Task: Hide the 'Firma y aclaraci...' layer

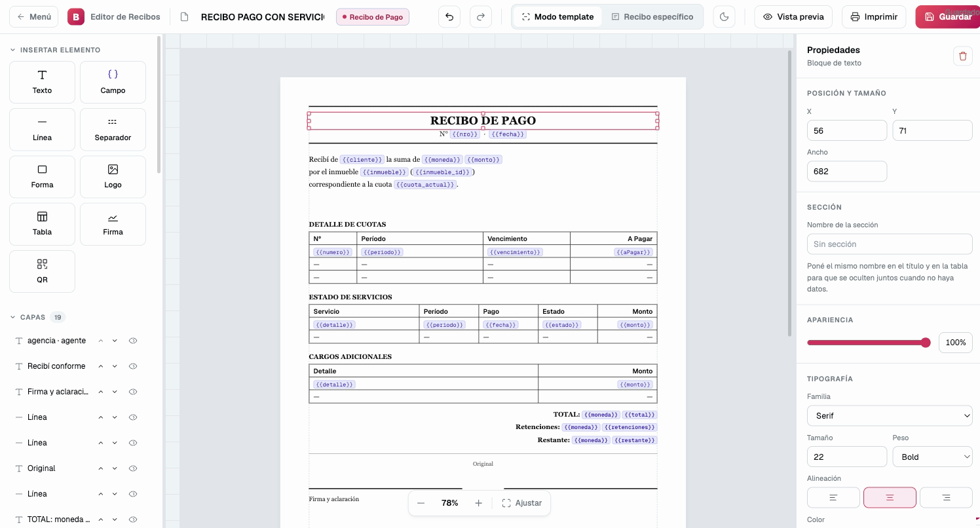Action: [133, 392]
